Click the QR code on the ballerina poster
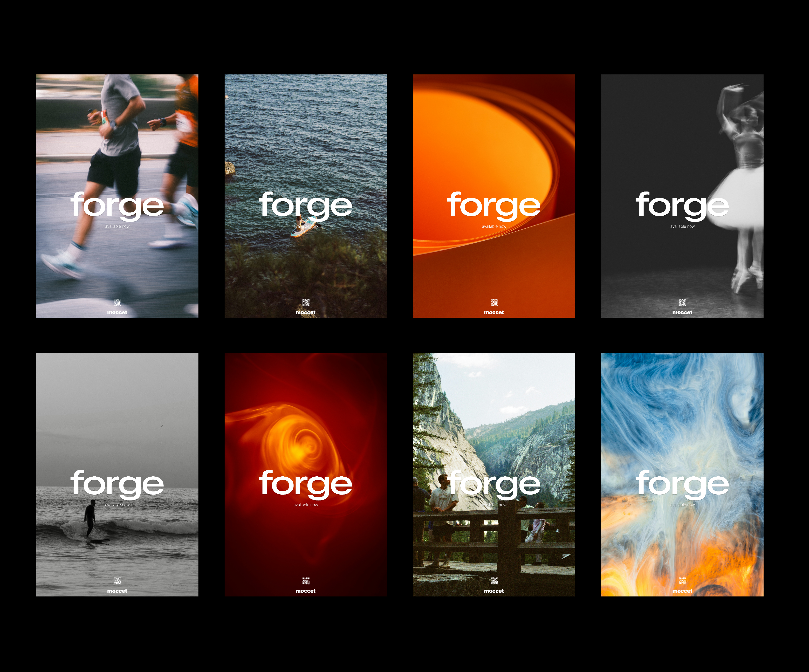 (683, 303)
